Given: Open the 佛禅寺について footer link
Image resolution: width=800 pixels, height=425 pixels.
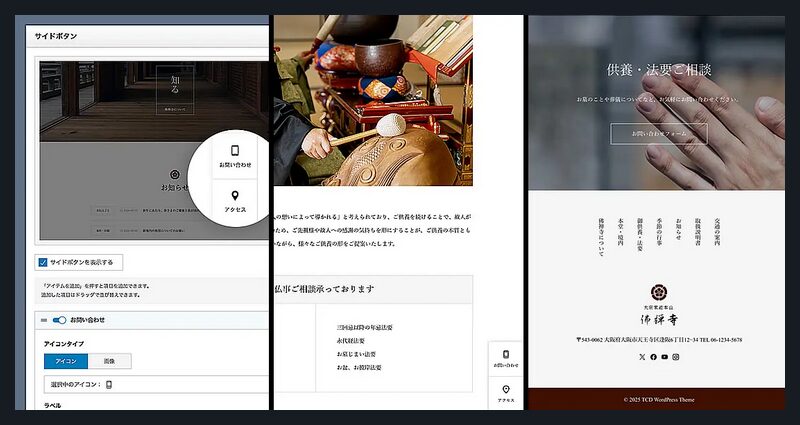Looking at the screenshot, I should [601, 237].
